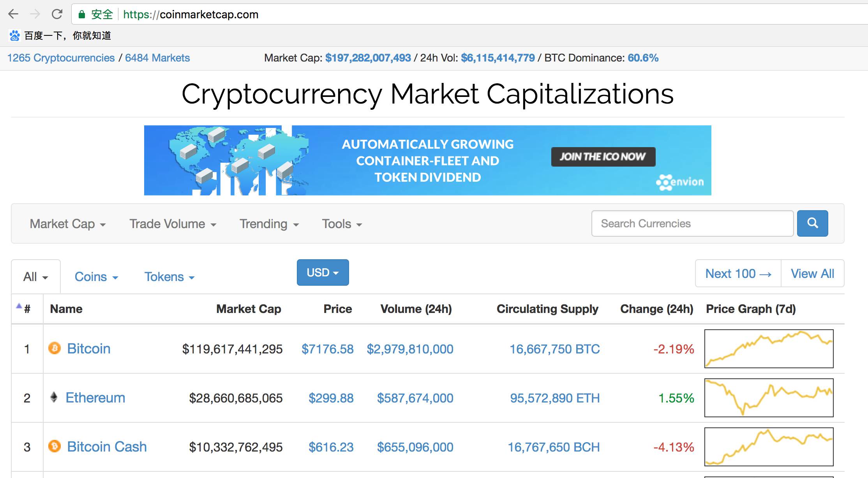Click the green secure padlock icon
Screen dimensions: 868x478
tap(82, 15)
